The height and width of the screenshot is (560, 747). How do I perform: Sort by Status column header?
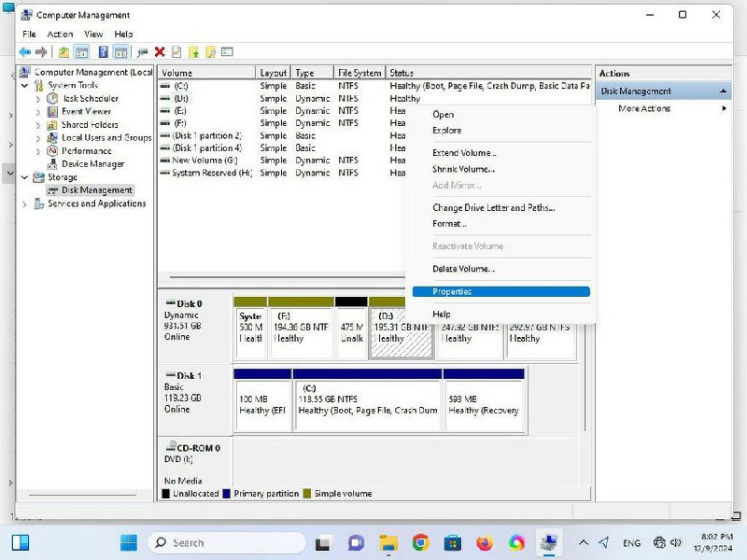coord(488,73)
